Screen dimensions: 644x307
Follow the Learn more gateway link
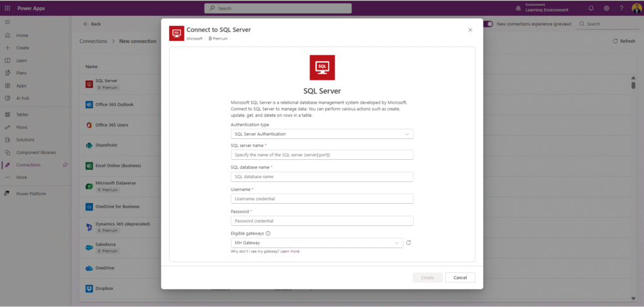(290, 252)
